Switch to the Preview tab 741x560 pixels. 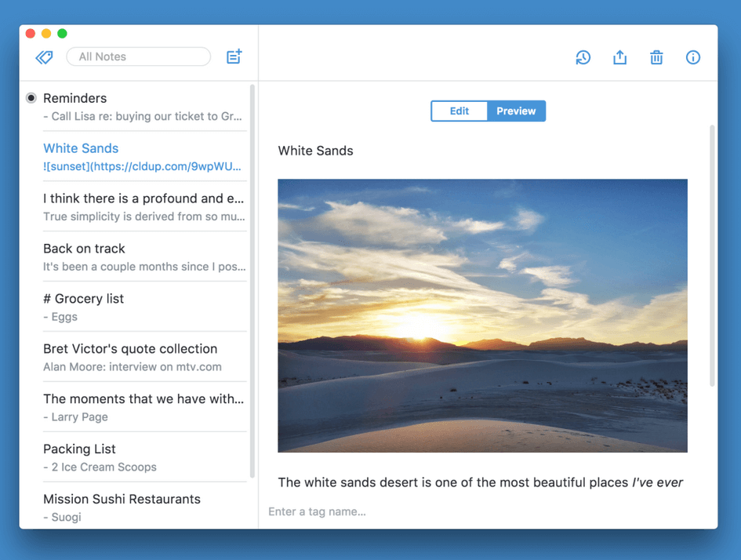tap(516, 111)
